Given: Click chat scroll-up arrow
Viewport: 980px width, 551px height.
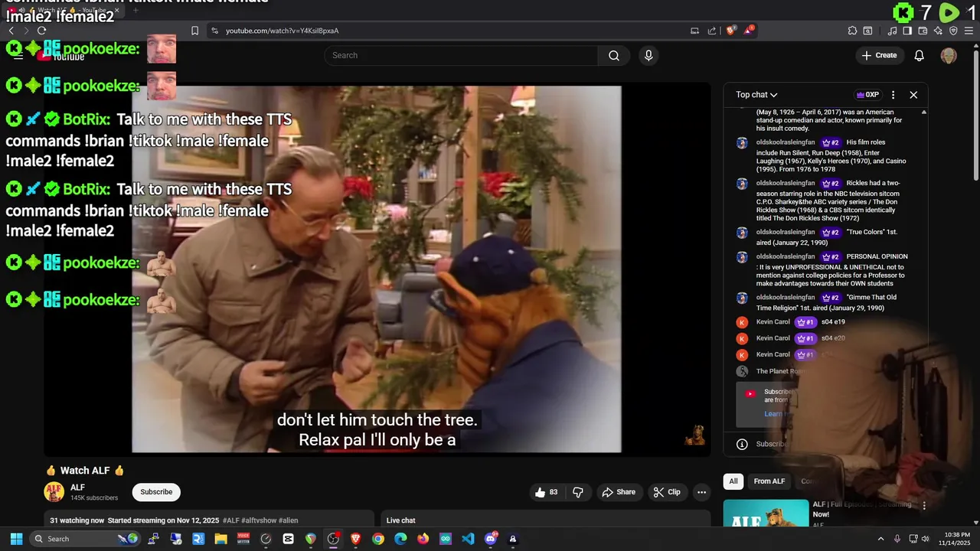Looking at the screenshot, I should point(923,112).
